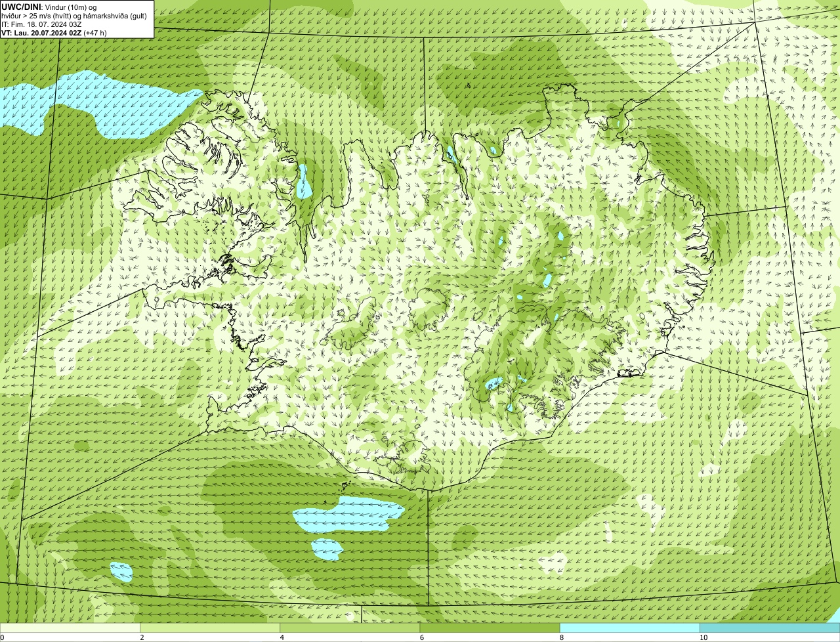Click the 'IT: Fim. 18. 07. 2024 03Z' line

(x=41, y=24)
